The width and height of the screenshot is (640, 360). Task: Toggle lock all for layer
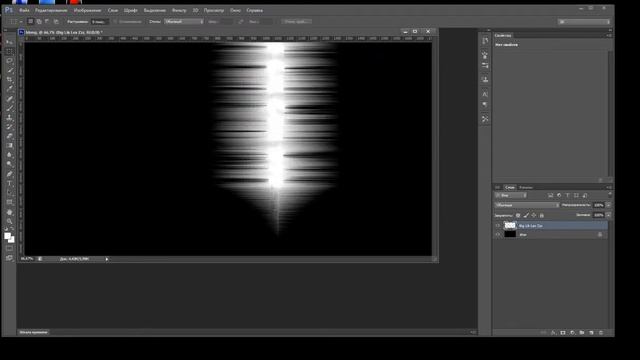pyautogui.click(x=542, y=215)
